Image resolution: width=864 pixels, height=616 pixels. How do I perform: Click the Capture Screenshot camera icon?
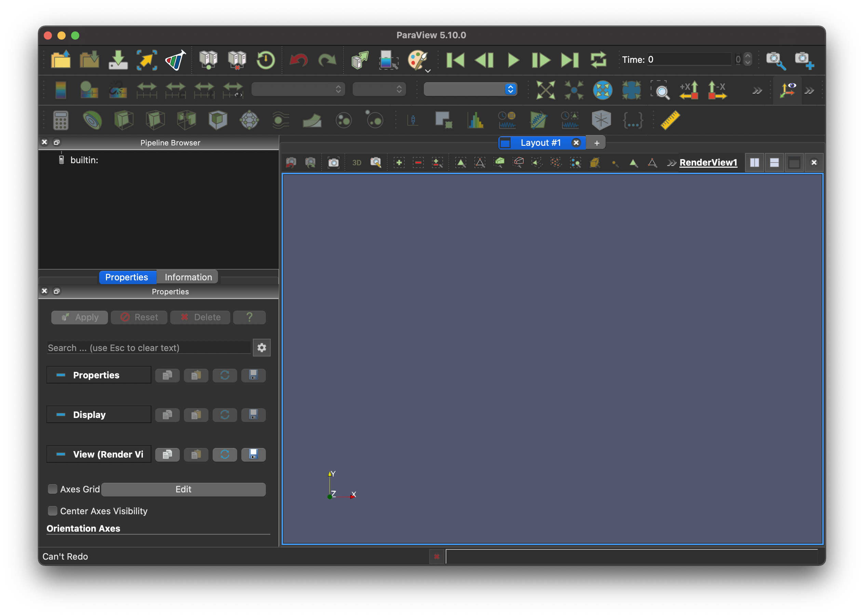333,163
